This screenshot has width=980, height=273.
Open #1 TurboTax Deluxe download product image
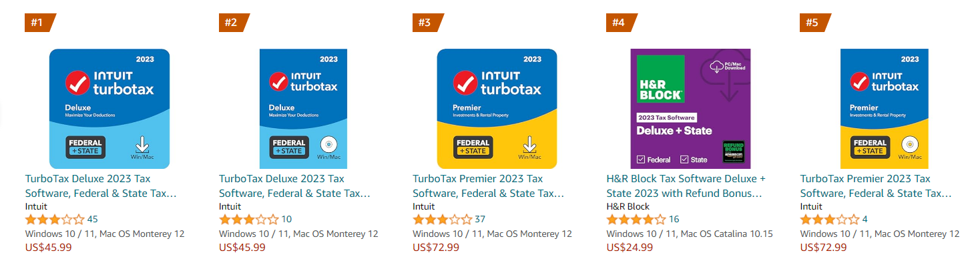[x=109, y=109]
